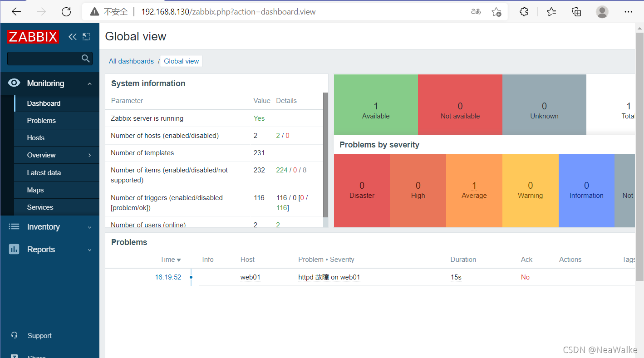644x358 pixels.
Task: Go to All dashboards breadcrumb
Action: pos(131,61)
